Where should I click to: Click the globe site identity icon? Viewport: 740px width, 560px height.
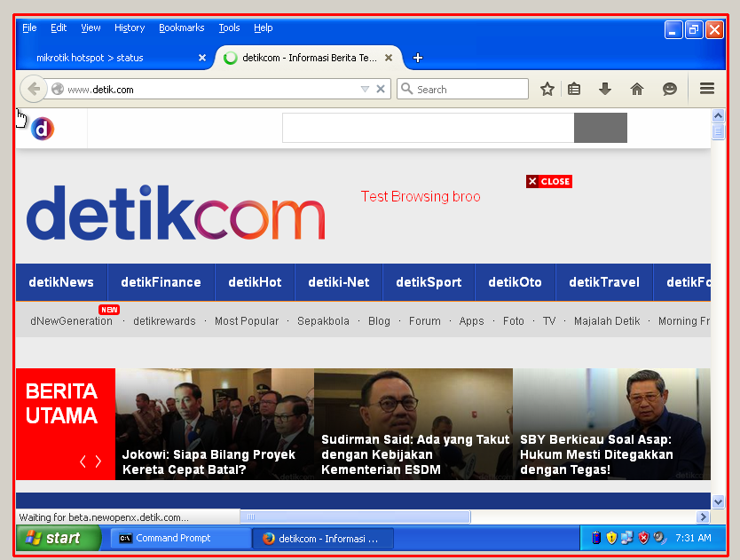click(58, 89)
